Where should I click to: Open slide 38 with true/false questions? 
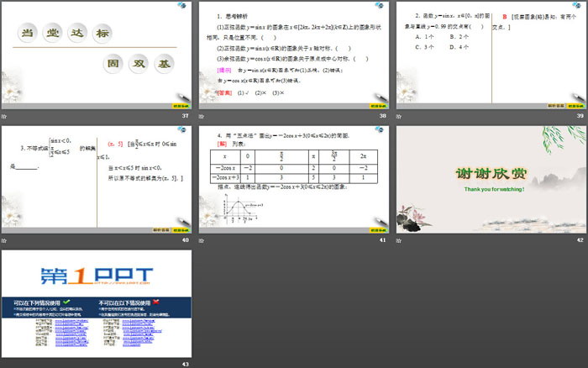click(x=293, y=55)
